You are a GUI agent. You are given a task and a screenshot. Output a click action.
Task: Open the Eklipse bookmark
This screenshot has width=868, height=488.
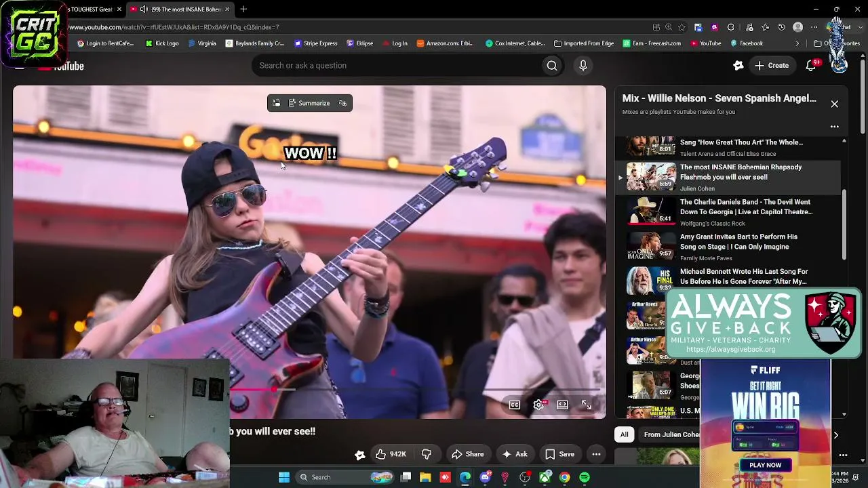pos(359,43)
